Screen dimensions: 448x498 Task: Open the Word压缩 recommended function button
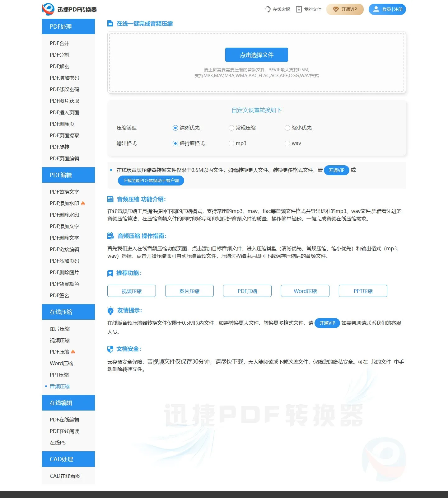pos(305,291)
